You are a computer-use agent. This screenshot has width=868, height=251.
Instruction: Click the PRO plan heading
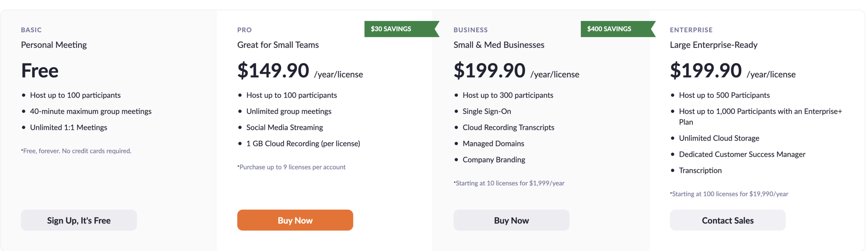[x=244, y=30]
